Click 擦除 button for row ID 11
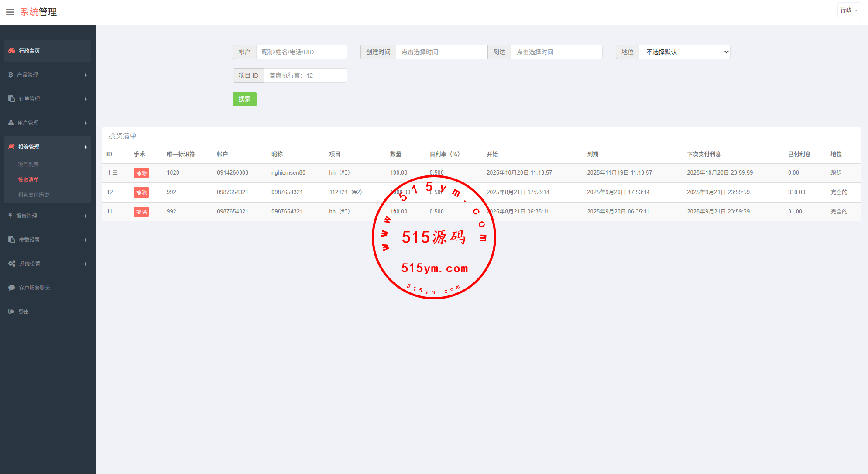This screenshot has width=868, height=474. 141,212
